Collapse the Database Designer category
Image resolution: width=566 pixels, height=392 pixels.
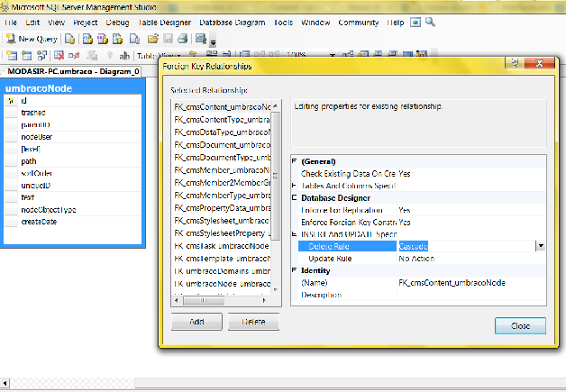click(295, 198)
